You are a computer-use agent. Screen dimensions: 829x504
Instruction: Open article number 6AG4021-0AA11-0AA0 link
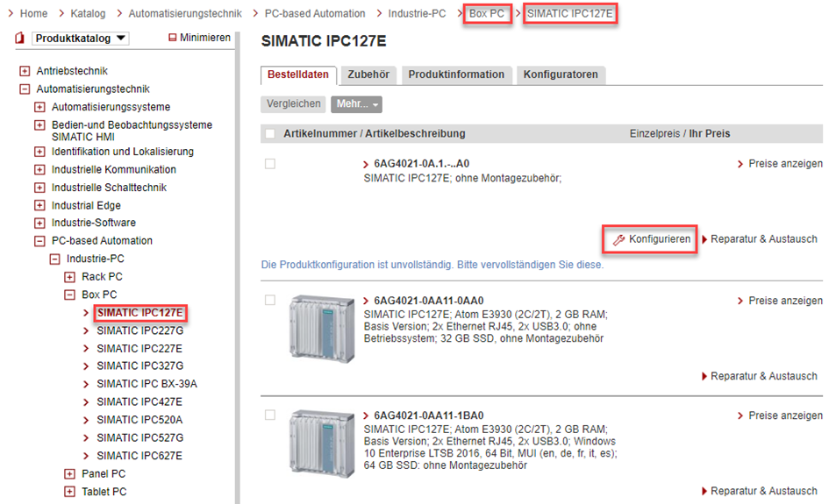point(429,302)
